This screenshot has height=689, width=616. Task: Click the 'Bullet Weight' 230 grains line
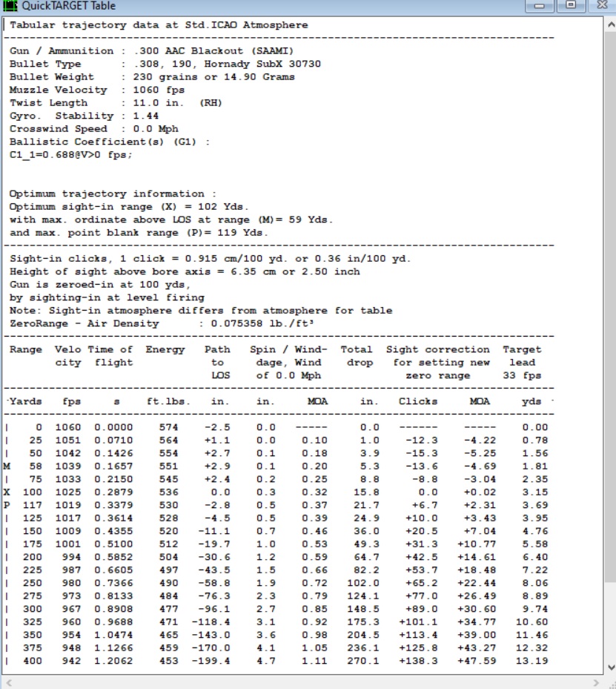click(152, 77)
